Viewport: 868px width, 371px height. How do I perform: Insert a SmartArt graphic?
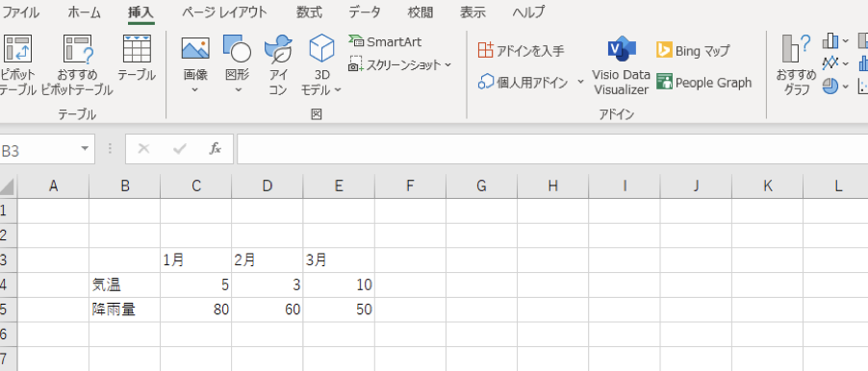pos(385,41)
